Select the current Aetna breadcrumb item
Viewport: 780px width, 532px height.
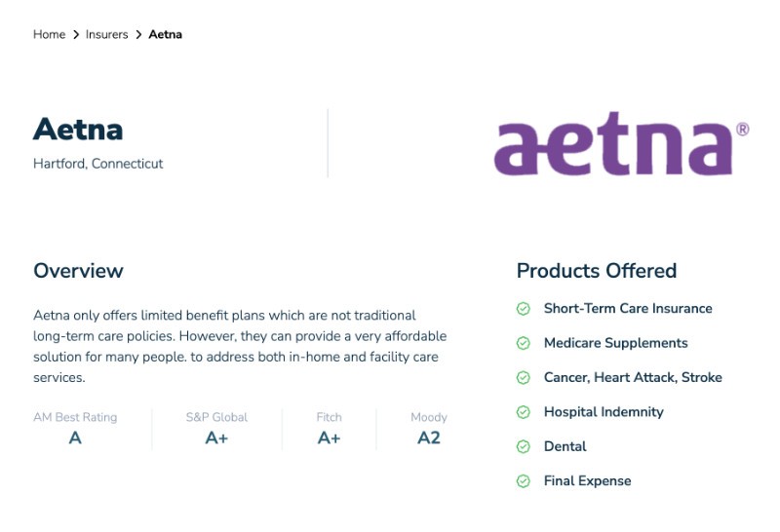(165, 34)
